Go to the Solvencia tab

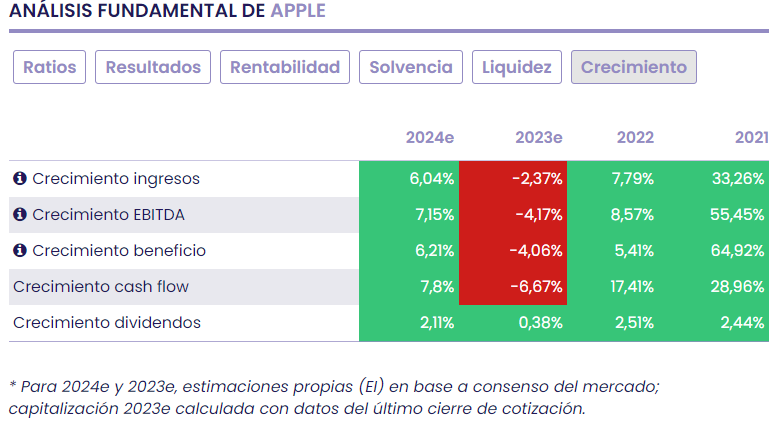pyautogui.click(x=411, y=68)
